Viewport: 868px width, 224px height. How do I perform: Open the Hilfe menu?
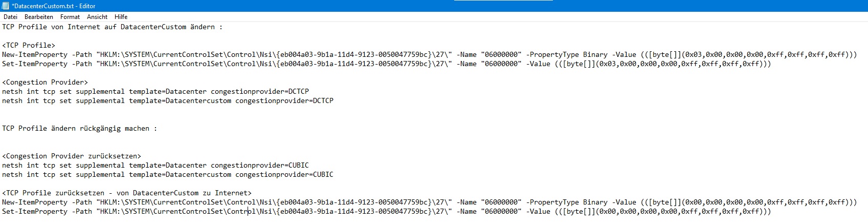pyautogui.click(x=121, y=17)
